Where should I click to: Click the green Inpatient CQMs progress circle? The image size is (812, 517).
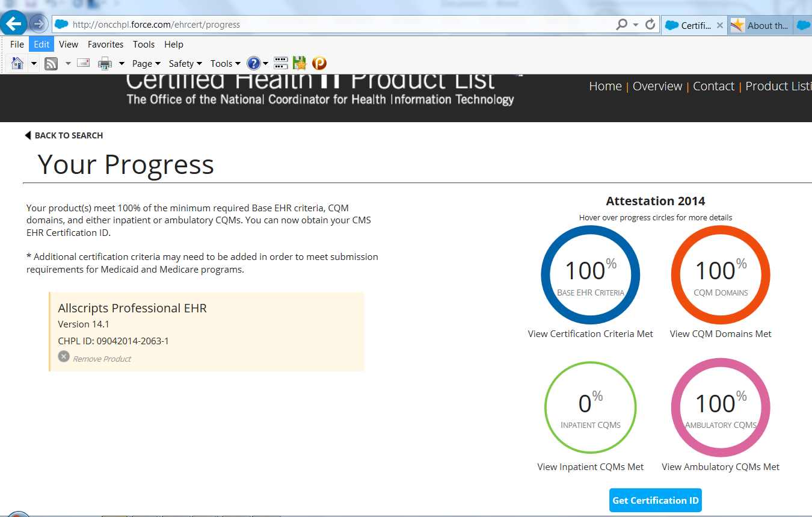591,407
